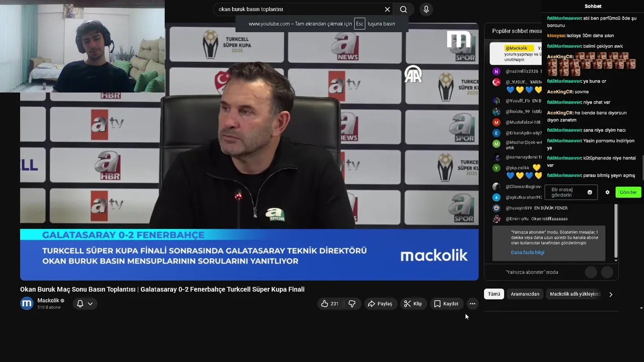Open the three-dot more actions menu
The image size is (644, 362).
pos(472,304)
